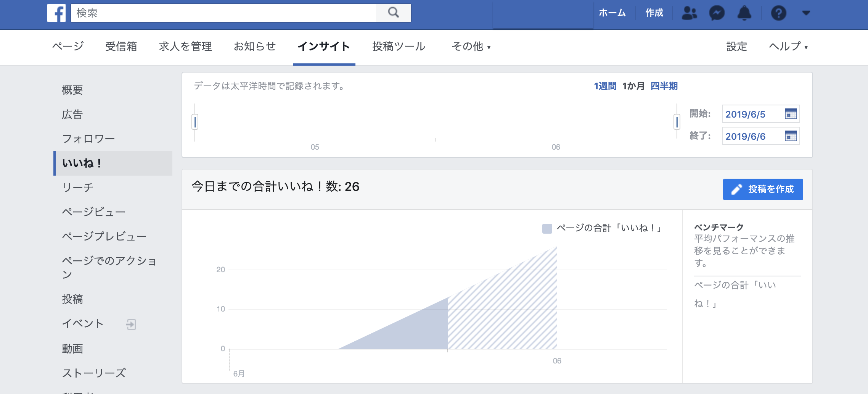Open 設定 page settings
868x394 pixels.
tap(736, 46)
